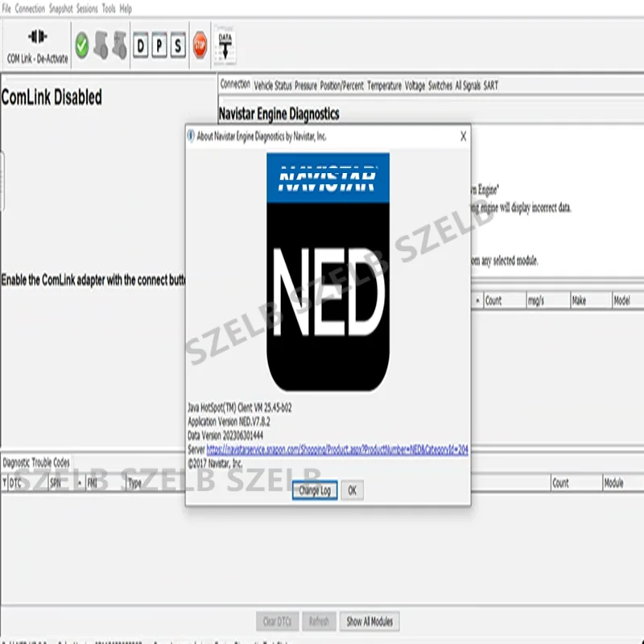Open the Sessions menu

87,9
